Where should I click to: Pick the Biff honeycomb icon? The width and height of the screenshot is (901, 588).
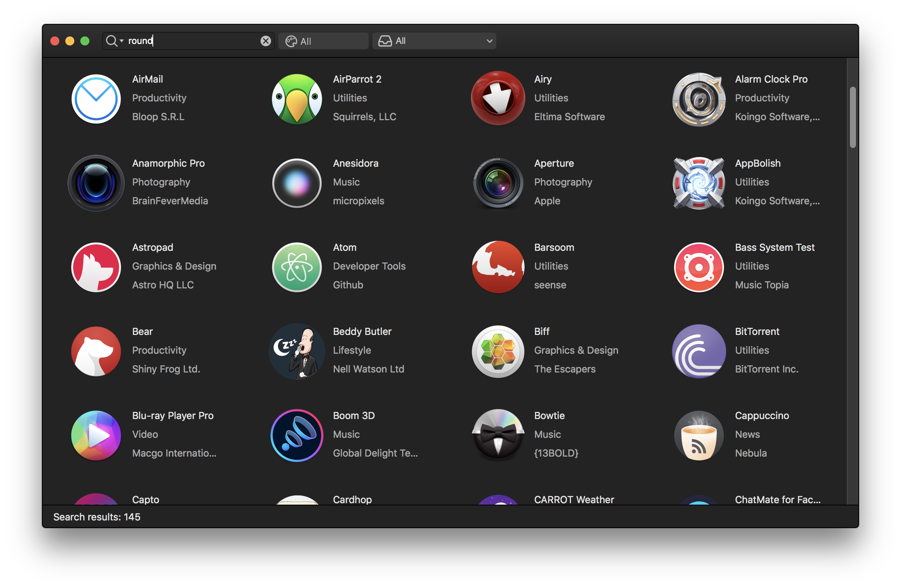pyautogui.click(x=498, y=351)
